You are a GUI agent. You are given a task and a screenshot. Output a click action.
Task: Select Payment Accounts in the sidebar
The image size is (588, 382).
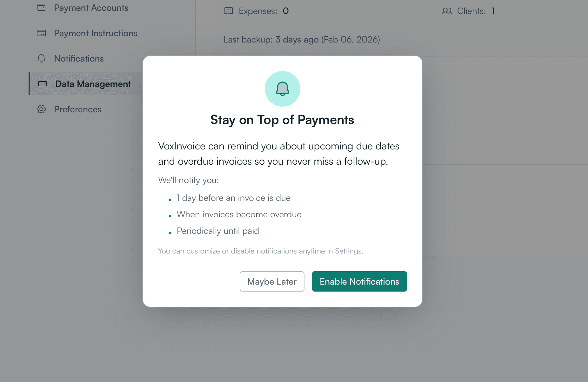pos(91,7)
